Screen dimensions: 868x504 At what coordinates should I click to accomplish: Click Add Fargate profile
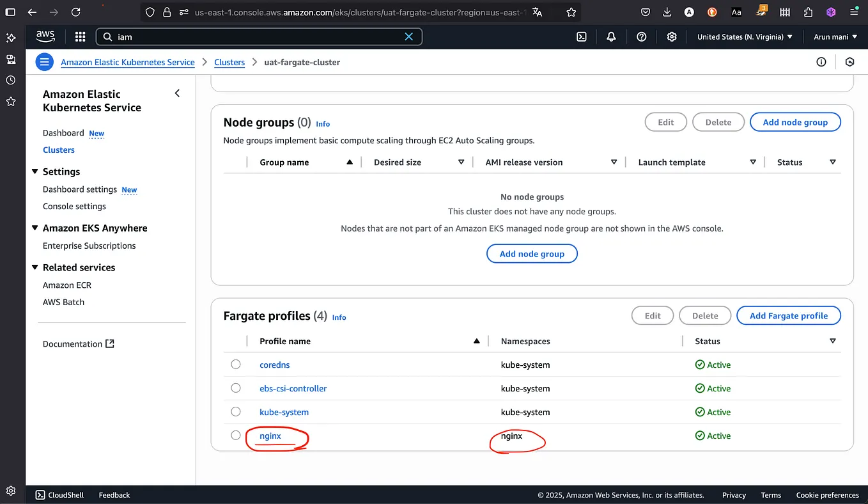[x=788, y=315]
